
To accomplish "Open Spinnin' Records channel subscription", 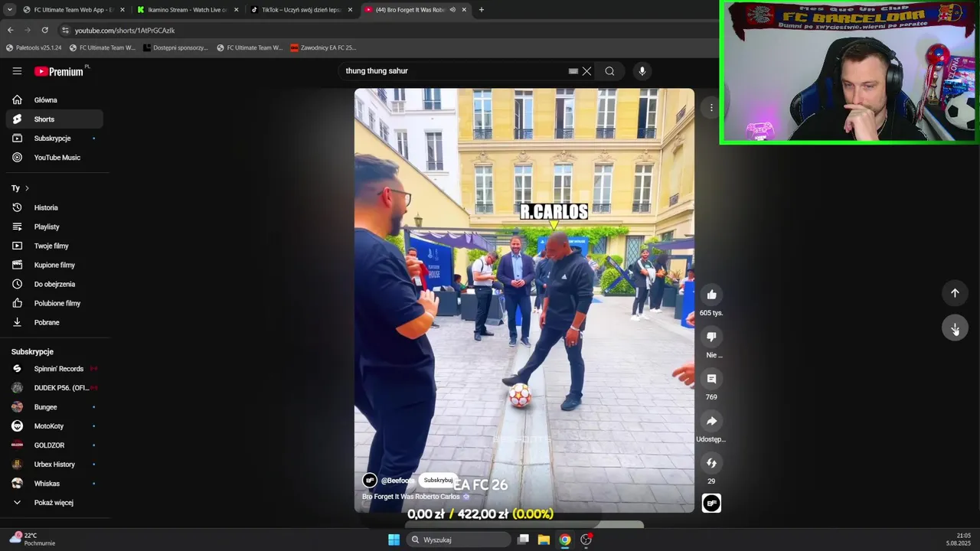I will pos(54,369).
